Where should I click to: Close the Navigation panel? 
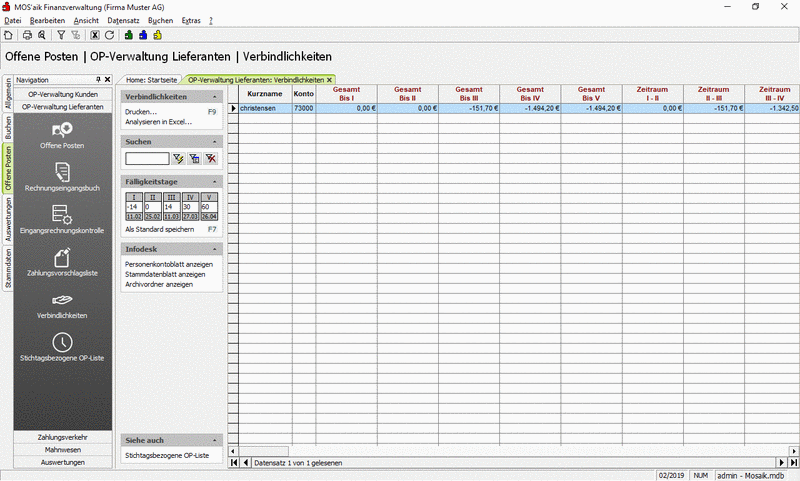107,80
